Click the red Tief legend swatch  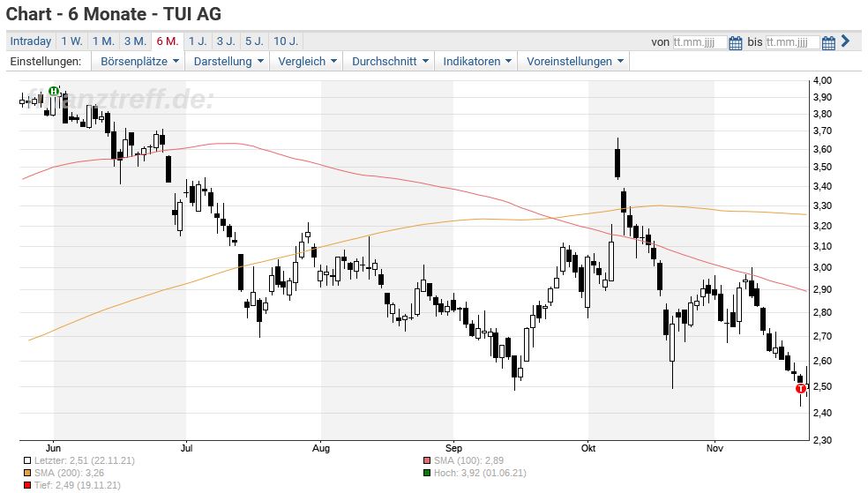click(x=27, y=486)
